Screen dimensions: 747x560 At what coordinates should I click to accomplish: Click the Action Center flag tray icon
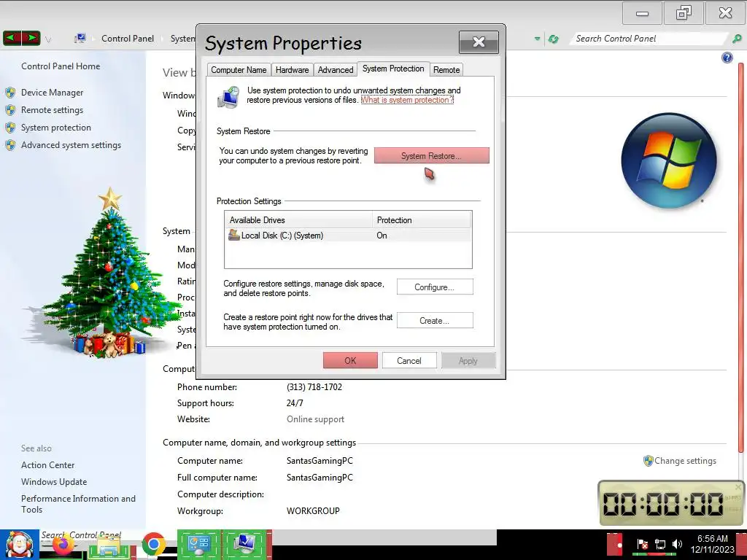642,544
